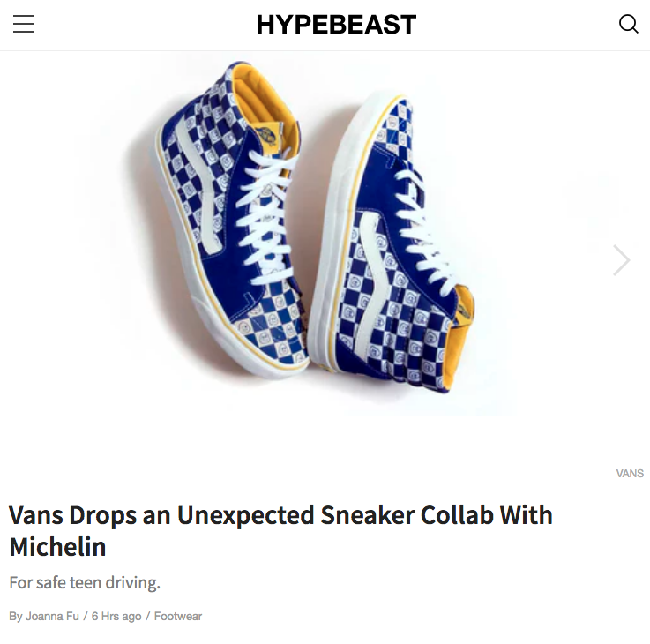Image resolution: width=650 pixels, height=644 pixels.
Task: Advance to the next gallery image arrow
Action: tap(622, 260)
